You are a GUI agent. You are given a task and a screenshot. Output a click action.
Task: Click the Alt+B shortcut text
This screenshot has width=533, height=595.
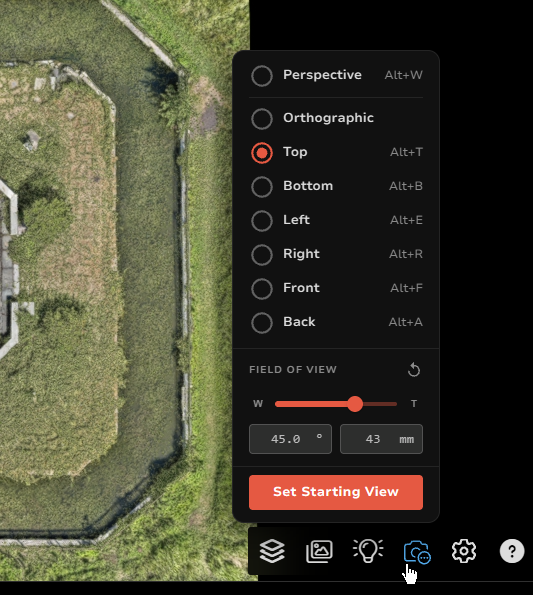click(x=406, y=186)
